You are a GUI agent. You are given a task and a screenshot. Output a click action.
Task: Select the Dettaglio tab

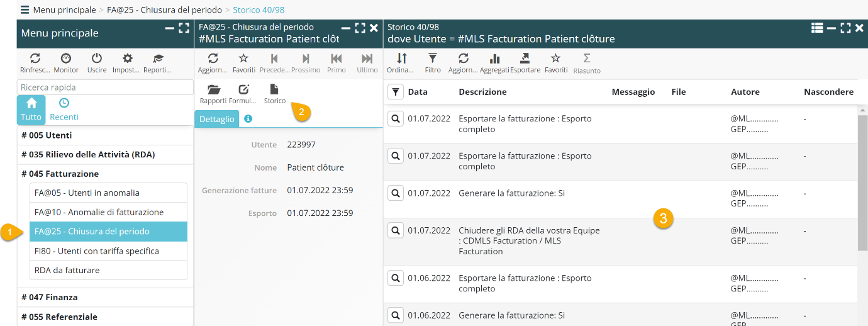point(217,119)
